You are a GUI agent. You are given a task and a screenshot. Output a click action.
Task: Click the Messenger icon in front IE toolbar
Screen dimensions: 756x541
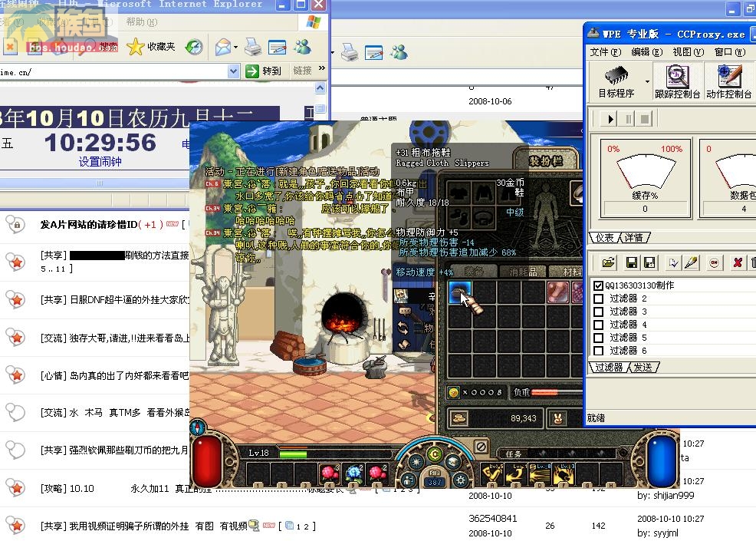(304, 47)
